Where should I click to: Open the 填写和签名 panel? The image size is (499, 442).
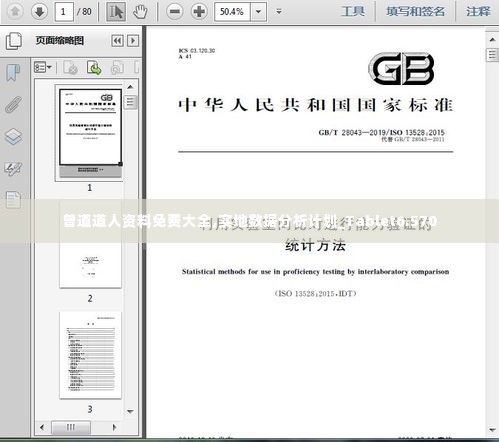(415, 12)
